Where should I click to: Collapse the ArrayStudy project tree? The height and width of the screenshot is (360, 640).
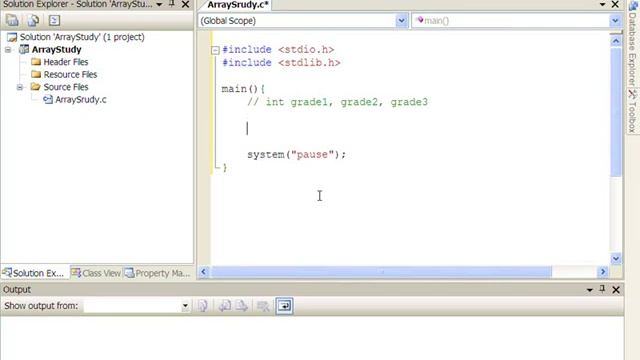point(8,50)
